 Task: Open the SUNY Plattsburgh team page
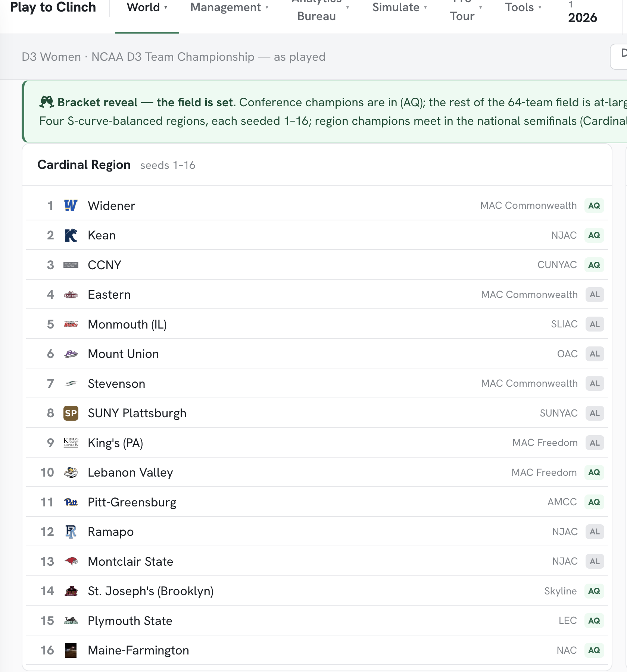pos(137,413)
